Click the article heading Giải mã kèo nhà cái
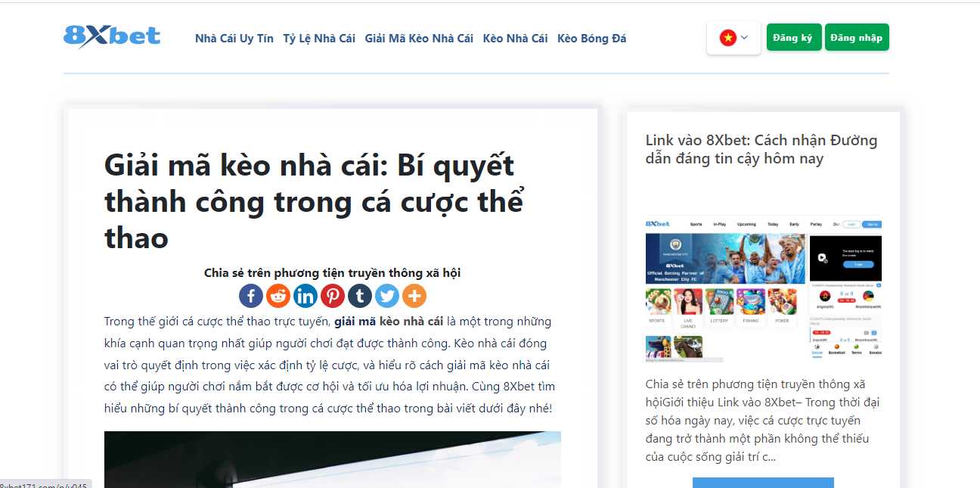The width and height of the screenshot is (980, 488). point(315,201)
